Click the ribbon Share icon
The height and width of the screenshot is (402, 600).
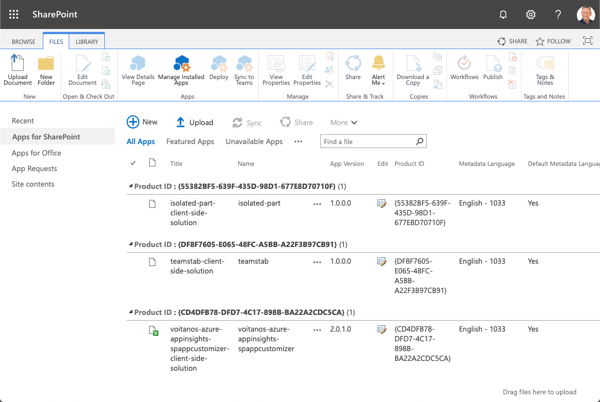coord(353,68)
